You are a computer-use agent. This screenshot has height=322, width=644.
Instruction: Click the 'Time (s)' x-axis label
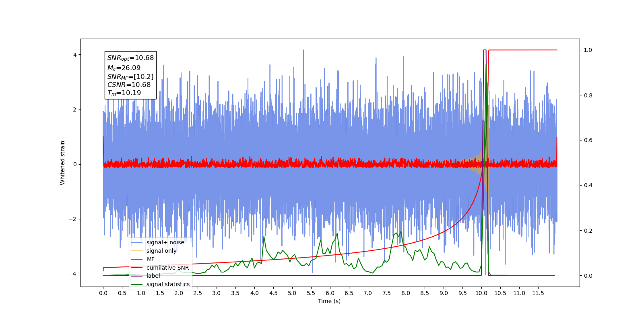[x=329, y=301]
